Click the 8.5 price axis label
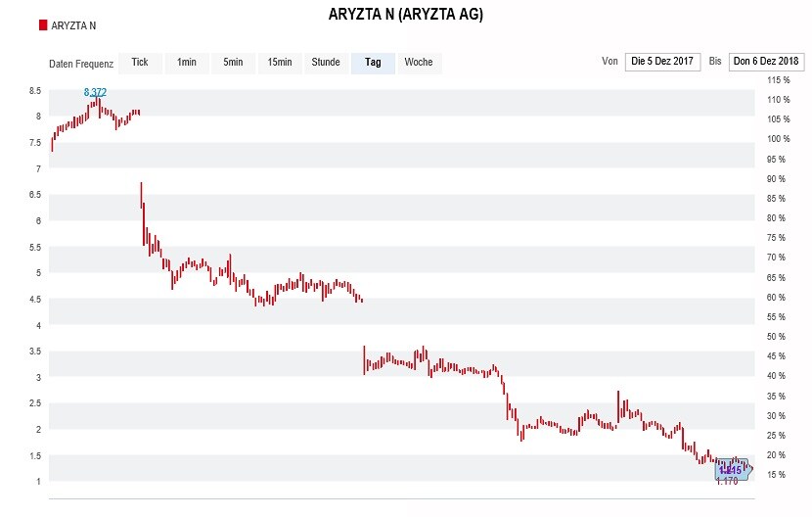This screenshot has width=812, height=517. point(35,91)
